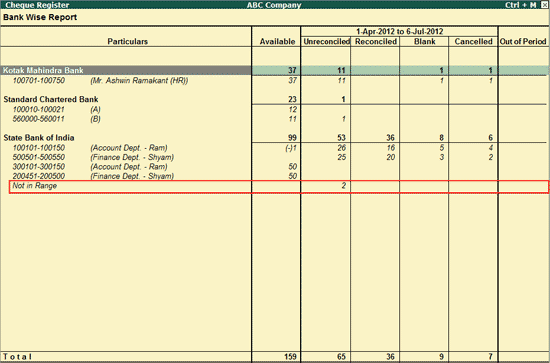Click the Unreconciled column header

coord(327,41)
